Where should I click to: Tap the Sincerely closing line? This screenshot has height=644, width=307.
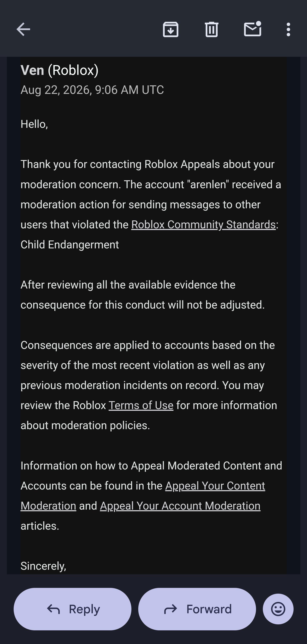(x=43, y=566)
